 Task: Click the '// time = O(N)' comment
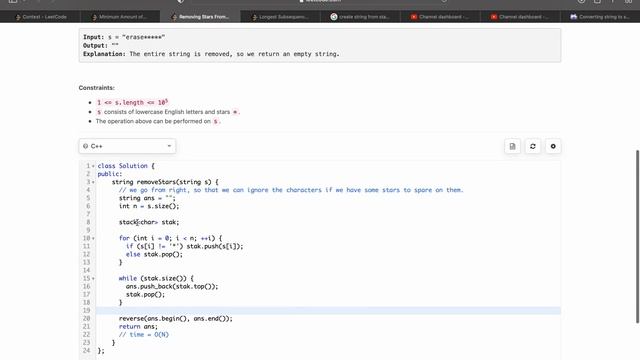pyautogui.click(x=144, y=335)
